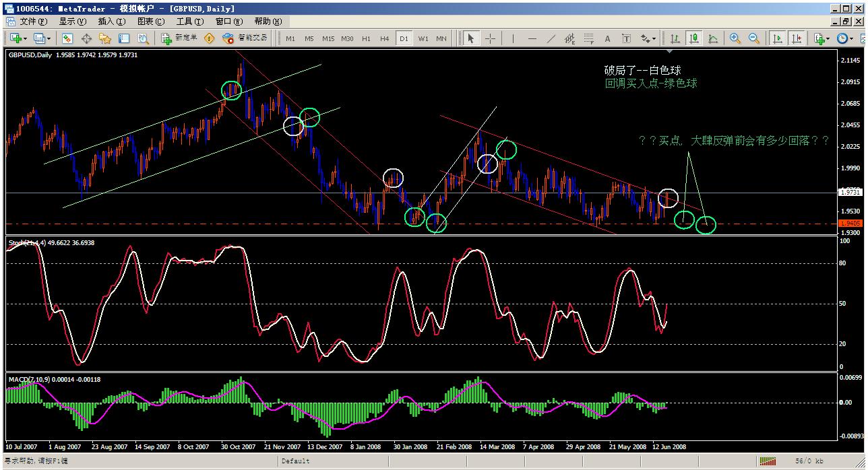Viewport: 868px width, 470px height.
Task: Select the crosshair cursor tool
Action: [x=490, y=38]
